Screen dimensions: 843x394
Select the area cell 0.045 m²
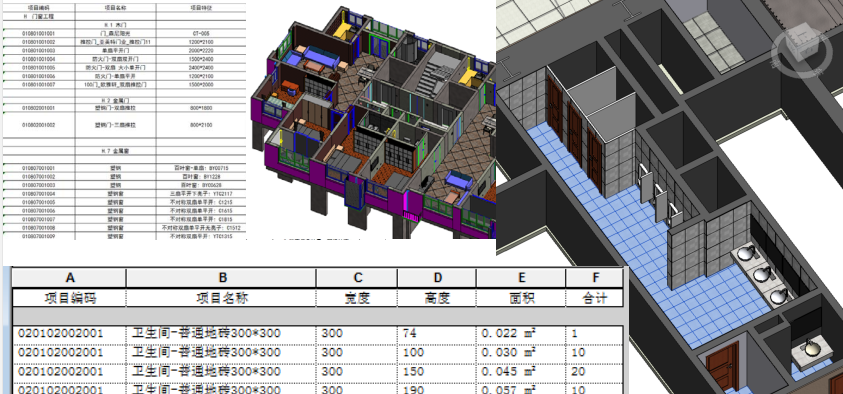(x=521, y=372)
